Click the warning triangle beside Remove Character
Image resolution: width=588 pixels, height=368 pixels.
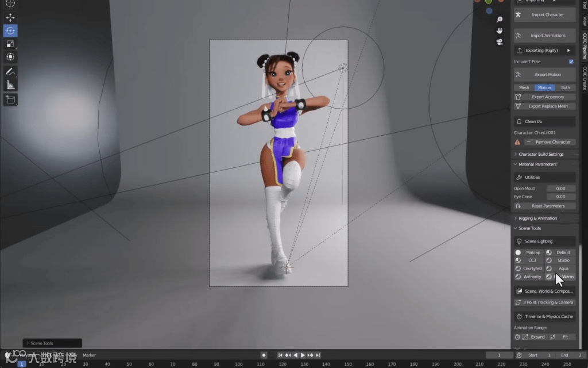517,143
